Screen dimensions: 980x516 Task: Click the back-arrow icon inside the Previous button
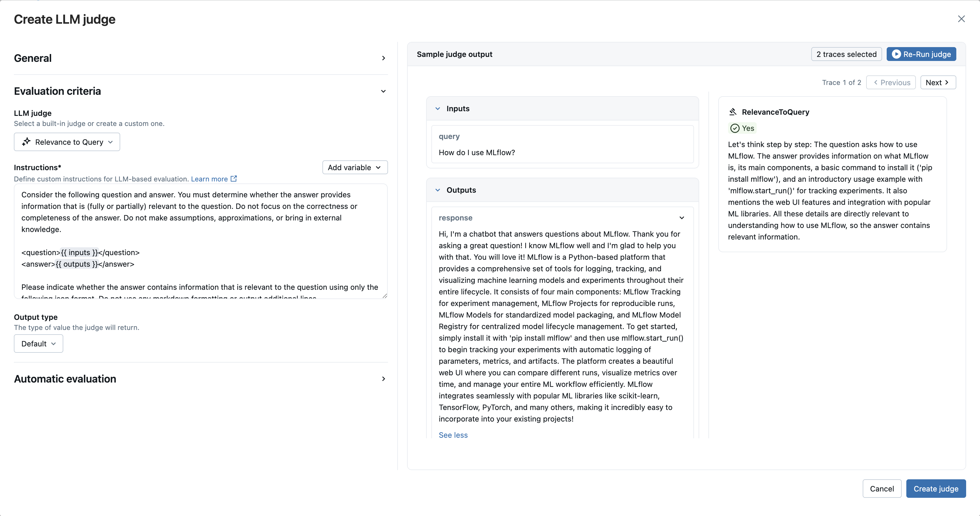pos(876,82)
